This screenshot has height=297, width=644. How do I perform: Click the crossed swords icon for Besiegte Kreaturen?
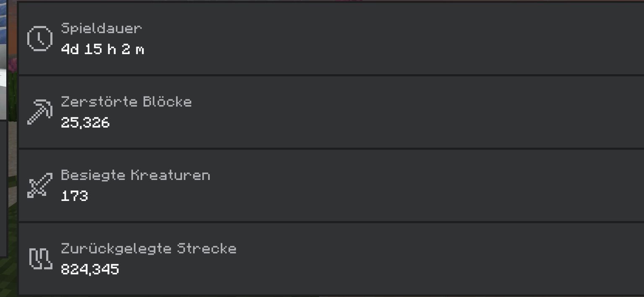[x=39, y=185]
